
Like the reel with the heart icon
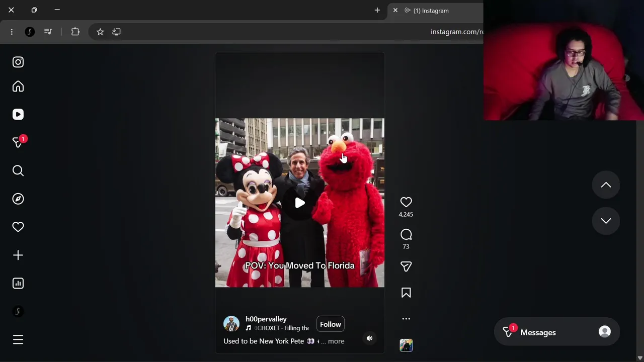[406, 202]
